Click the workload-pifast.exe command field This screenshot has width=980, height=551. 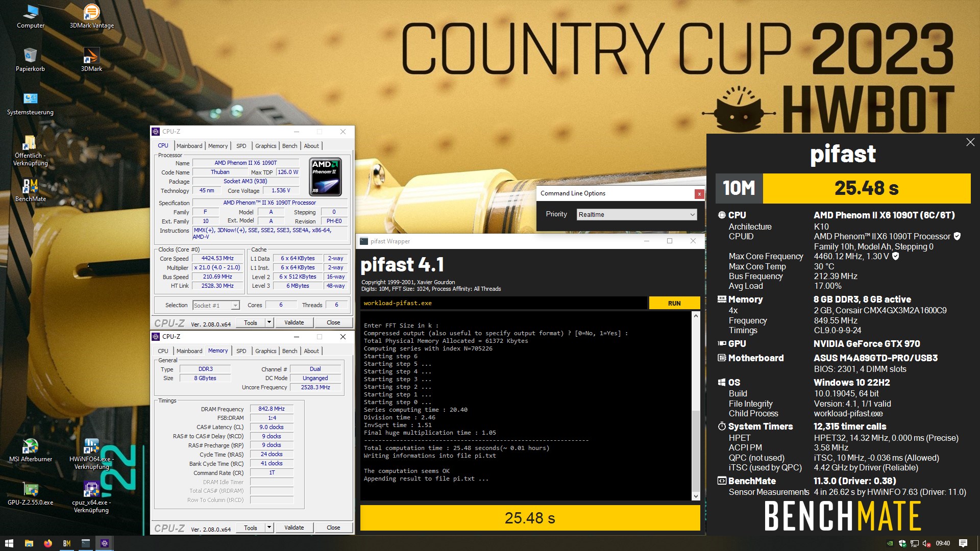click(x=503, y=303)
